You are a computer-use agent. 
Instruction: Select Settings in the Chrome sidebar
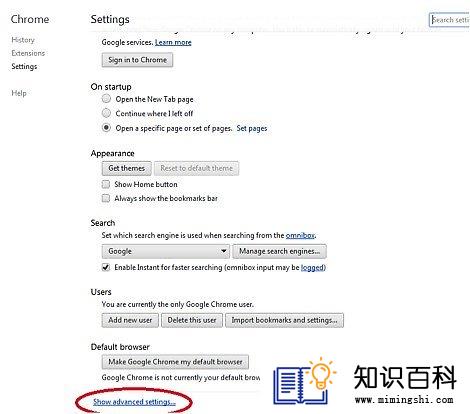[x=24, y=66]
